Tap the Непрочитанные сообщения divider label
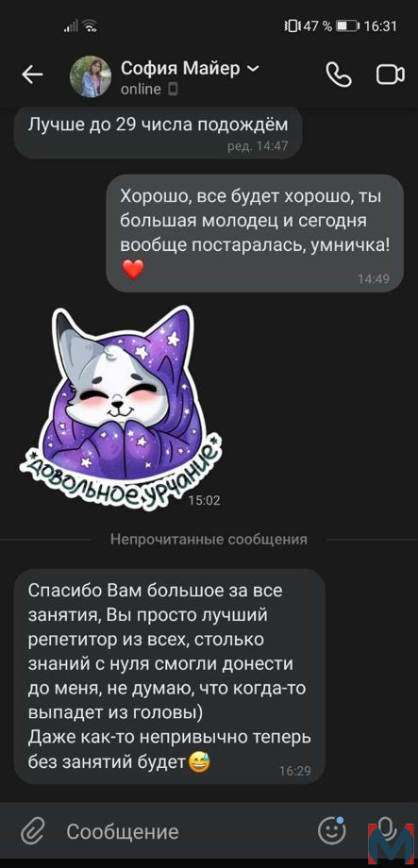Screen dimensions: 418x868 point(209,539)
